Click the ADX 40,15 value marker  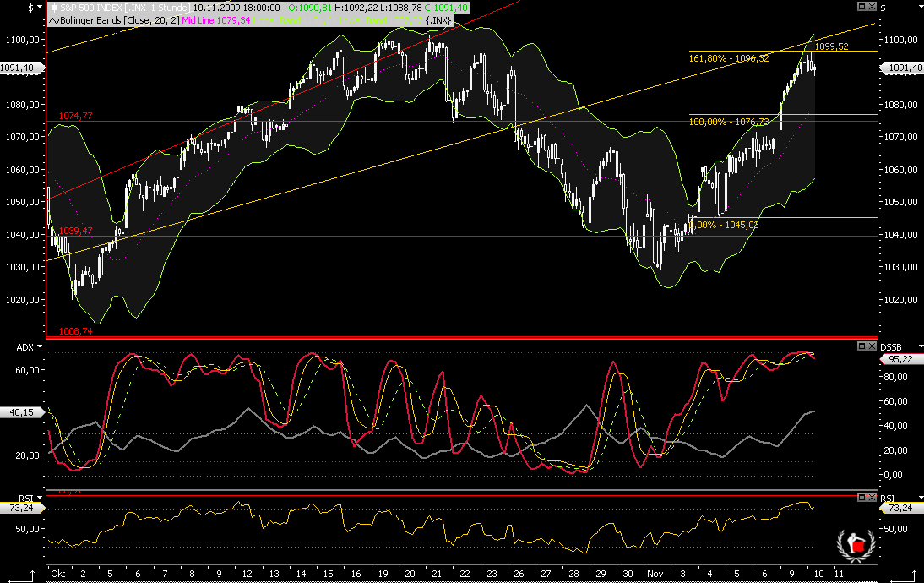22,412
